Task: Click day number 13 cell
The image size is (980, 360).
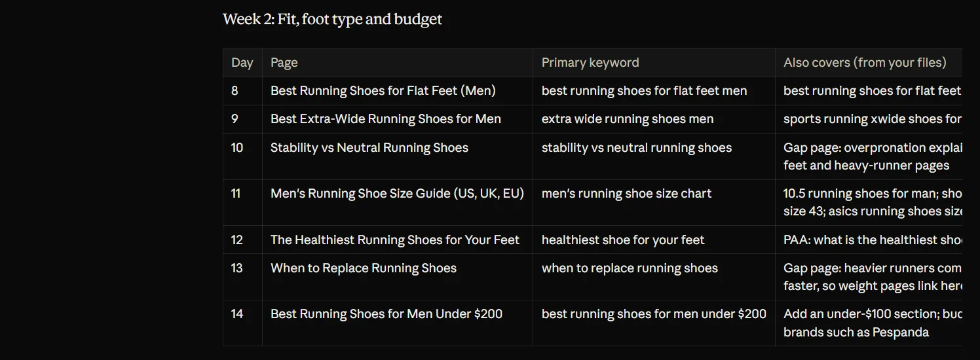Action: (242, 277)
